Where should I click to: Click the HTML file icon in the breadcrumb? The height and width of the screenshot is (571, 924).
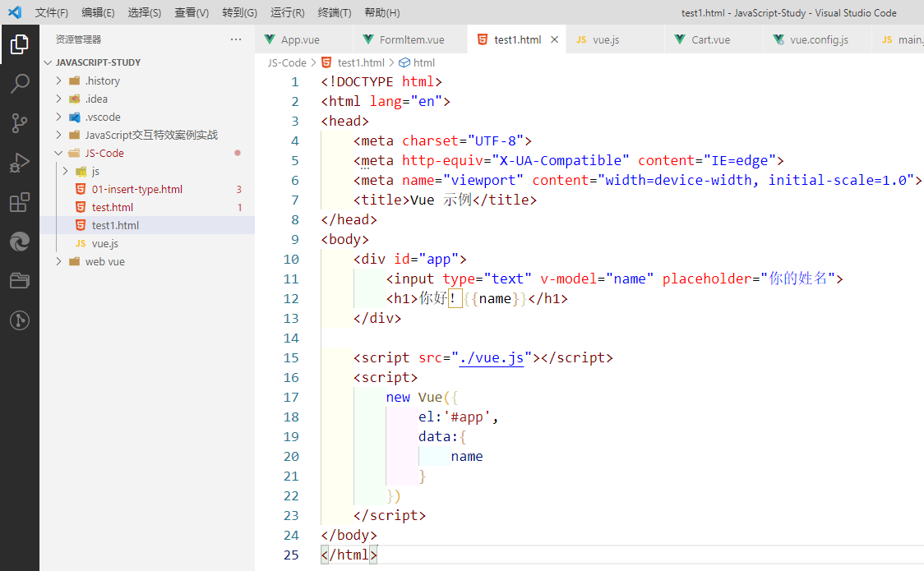tap(326, 62)
